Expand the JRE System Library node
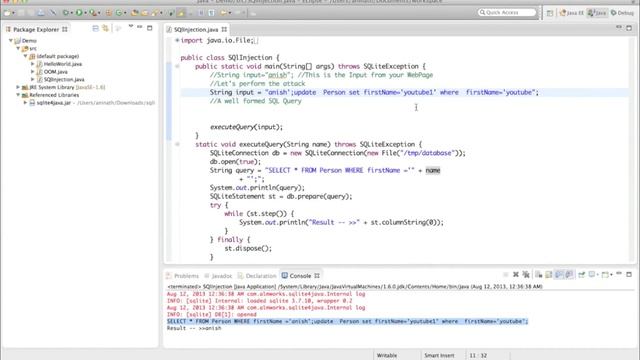This screenshot has height=360, width=640. point(18,87)
